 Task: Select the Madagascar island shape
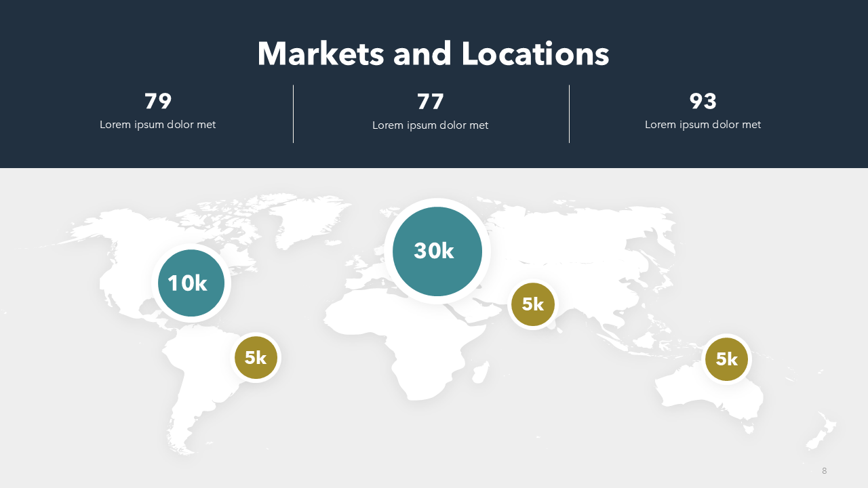pyautogui.click(x=480, y=371)
